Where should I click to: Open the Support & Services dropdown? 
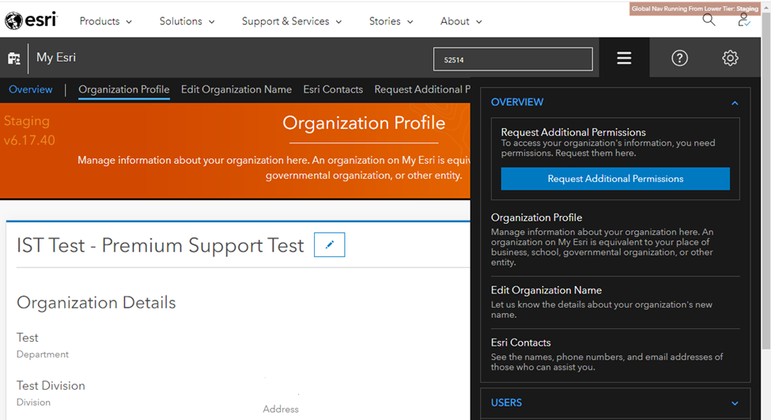[292, 21]
